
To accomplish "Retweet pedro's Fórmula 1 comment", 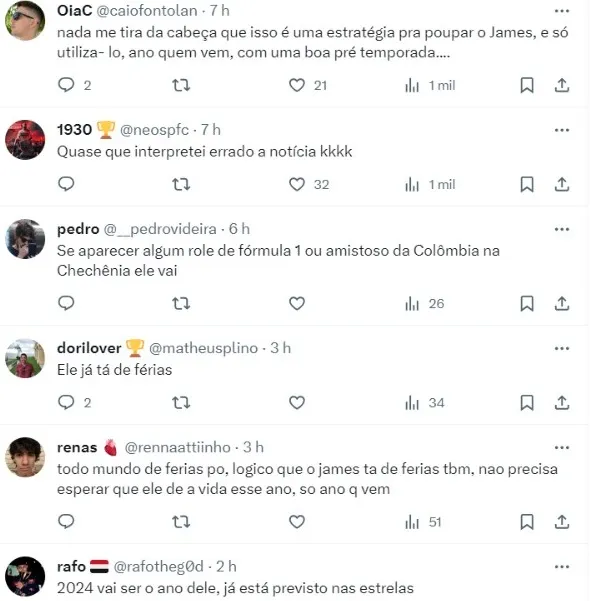I will pos(181,304).
